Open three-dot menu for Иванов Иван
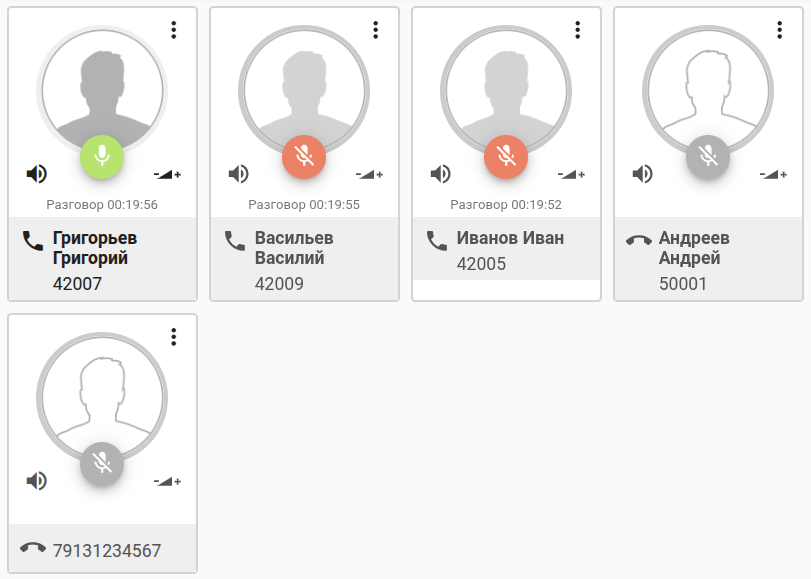Image resolution: width=811 pixels, height=579 pixels. 578,30
